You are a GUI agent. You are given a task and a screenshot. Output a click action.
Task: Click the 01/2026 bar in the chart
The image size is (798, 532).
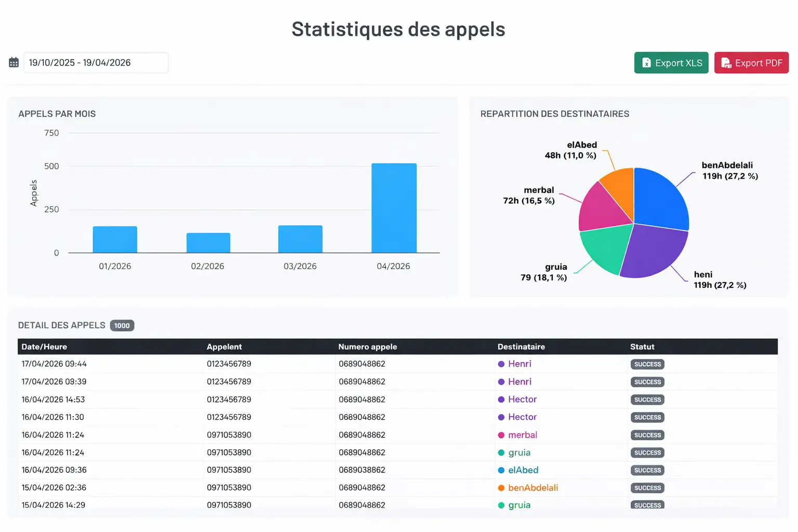[x=115, y=240]
